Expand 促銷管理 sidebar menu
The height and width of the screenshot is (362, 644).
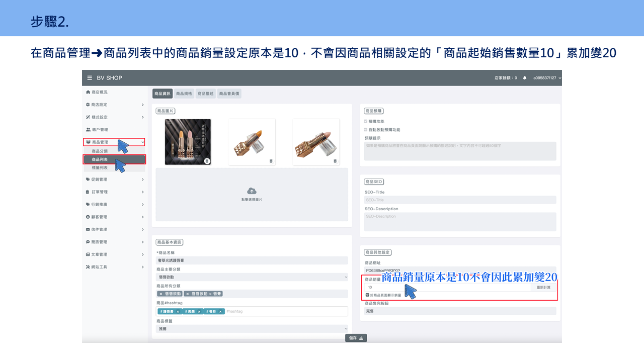pos(115,179)
